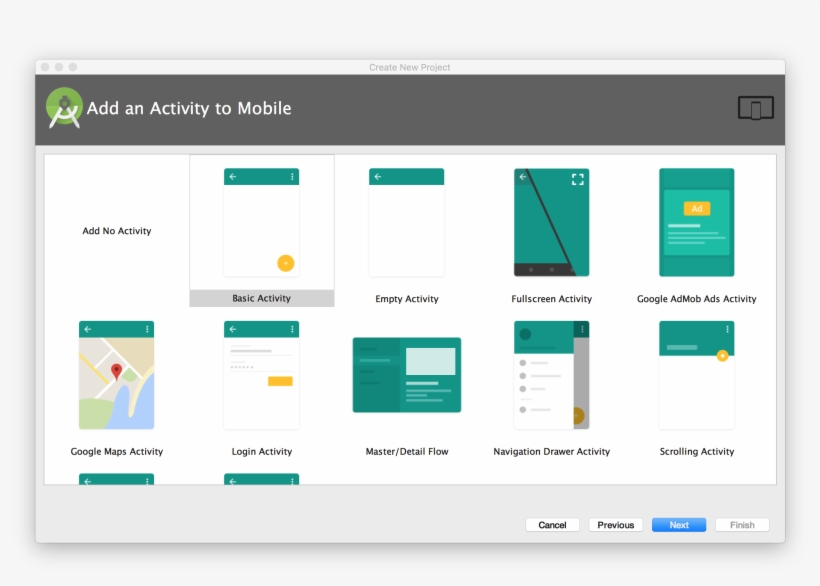Click the red map pin in Google Maps preview

click(x=117, y=368)
